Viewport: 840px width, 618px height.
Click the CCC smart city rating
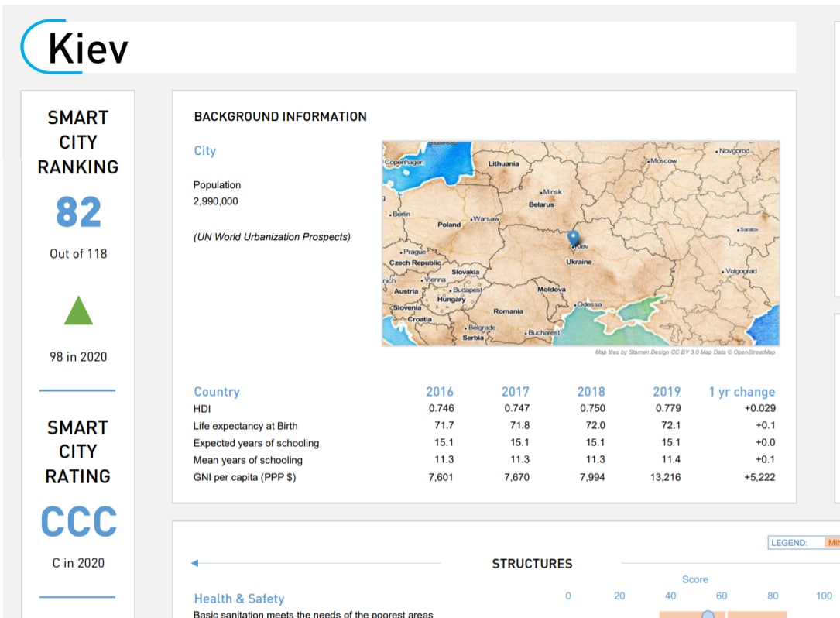coord(78,522)
